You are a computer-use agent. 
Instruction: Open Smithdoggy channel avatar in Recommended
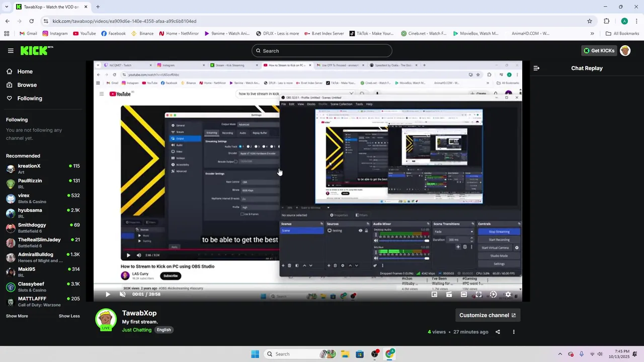[x=11, y=228]
